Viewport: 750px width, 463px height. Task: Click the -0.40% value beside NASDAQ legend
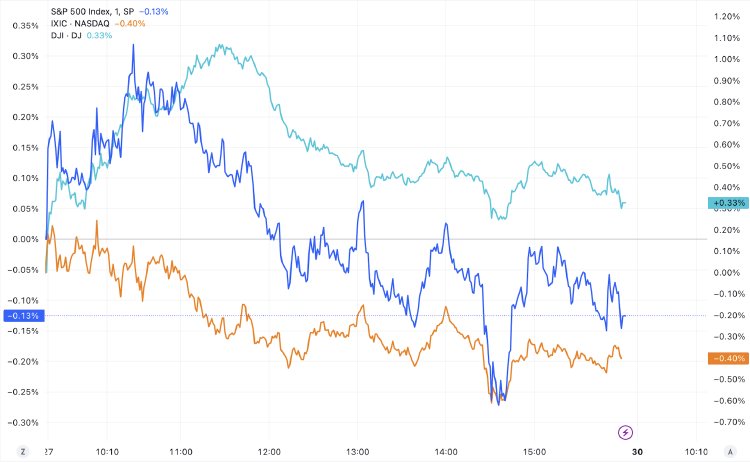coord(130,23)
